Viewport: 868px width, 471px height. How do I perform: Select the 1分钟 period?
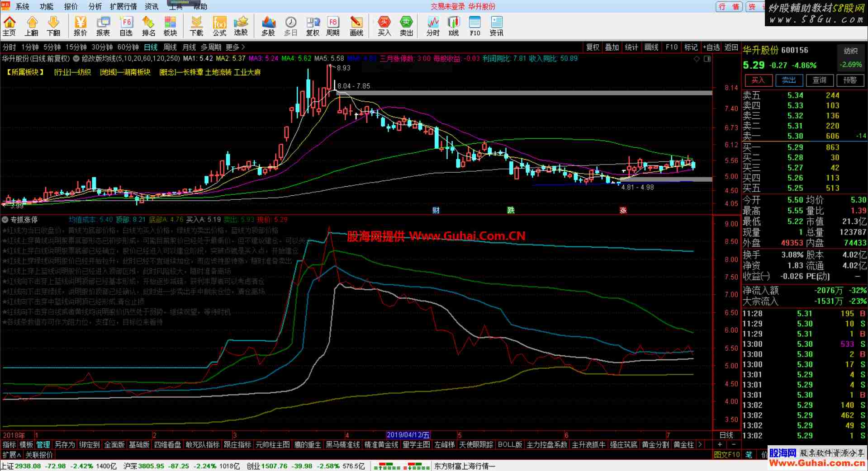(x=30, y=47)
